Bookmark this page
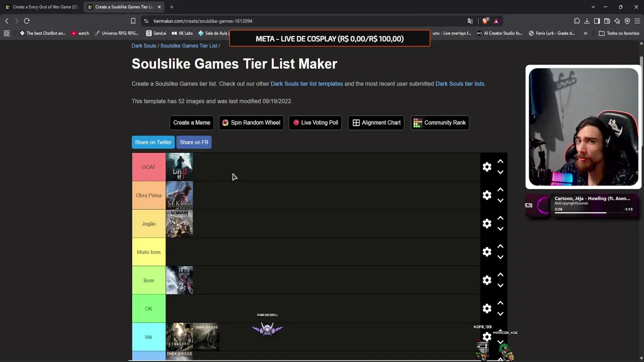This screenshot has height=362, width=644. click(133, 21)
